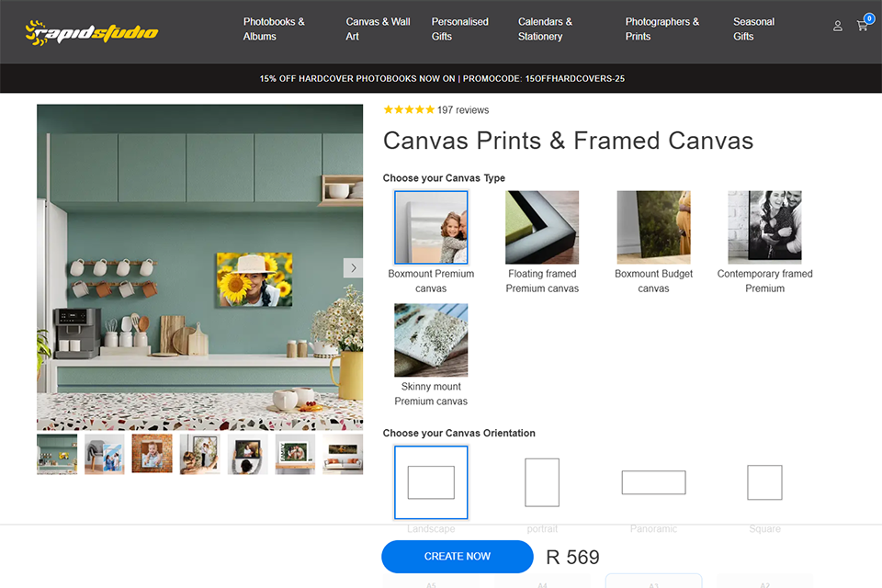Select the Panoramic orientation option
This screenshot has width=882, height=588.
[x=653, y=482]
